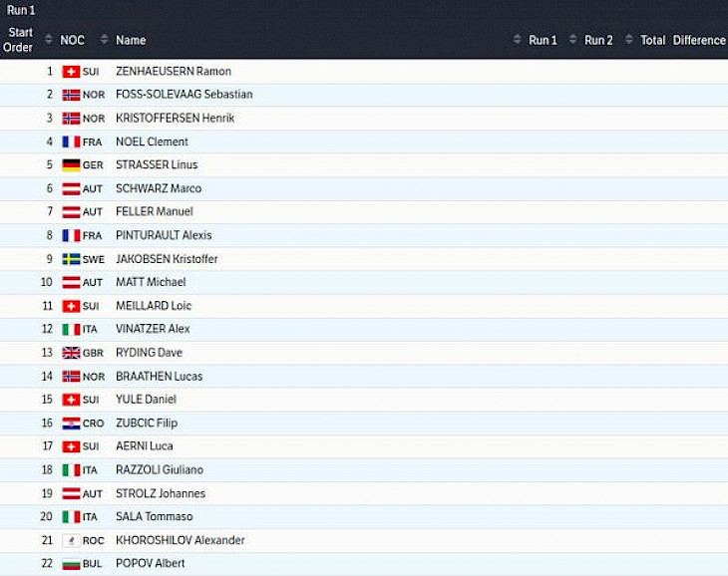Click the Total column header

click(x=652, y=41)
